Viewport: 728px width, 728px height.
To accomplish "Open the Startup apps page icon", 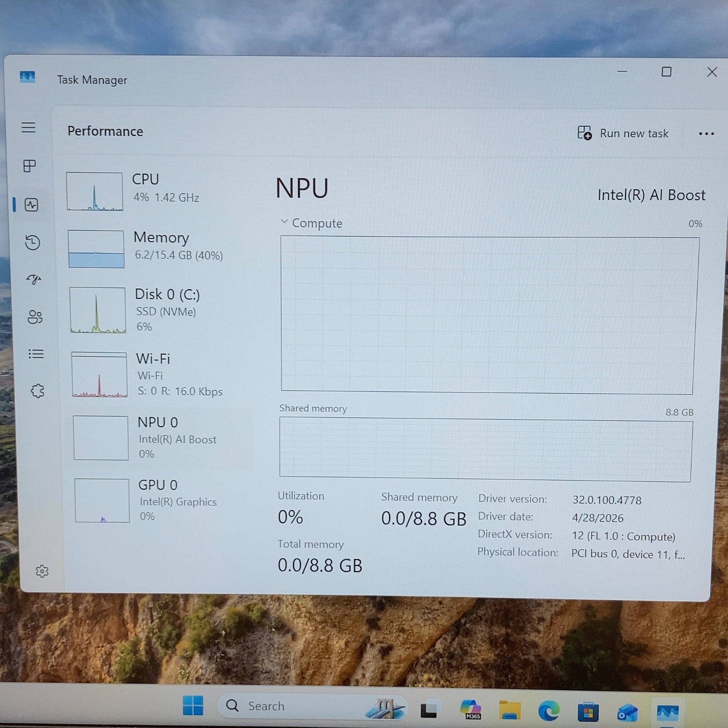I will coord(33,279).
